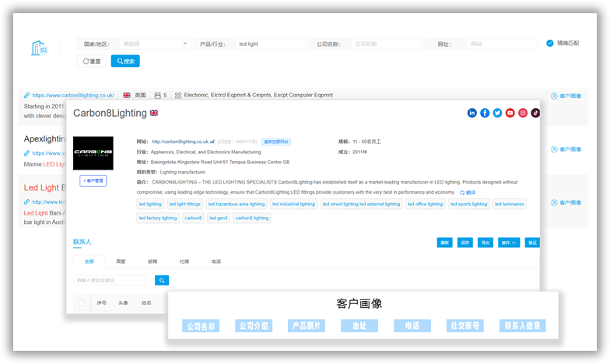The height and width of the screenshot is (364, 610).
Task: Click the 'led factory lighting' tag
Action: tap(158, 218)
